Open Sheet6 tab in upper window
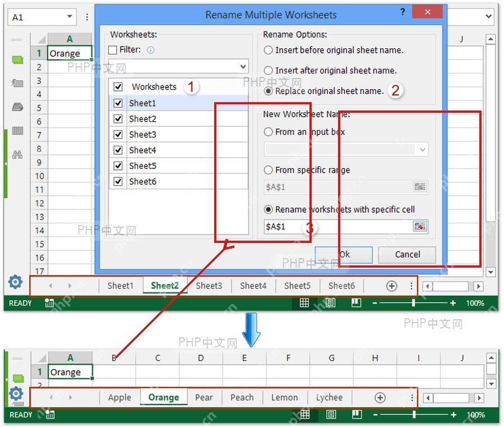Image resolution: width=504 pixels, height=427 pixels. (341, 286)
